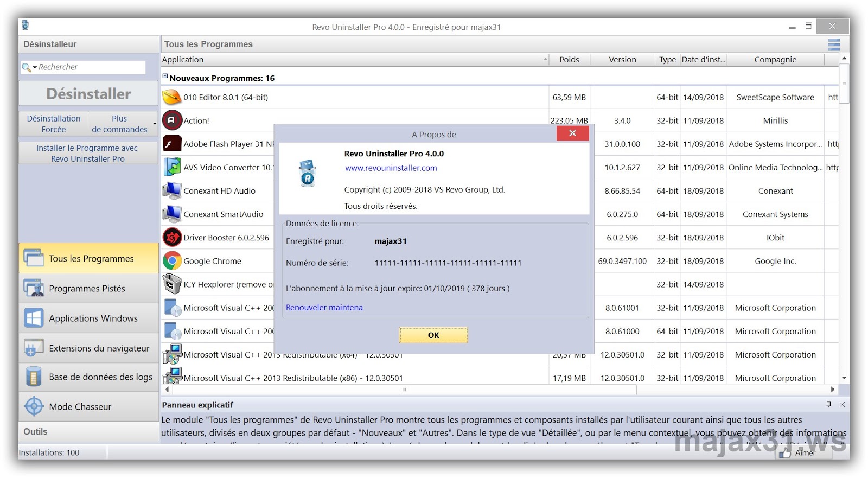Click the Conexant HD Audio icon
This screenshot has height=478, width=868.
(x=172, y=190)
